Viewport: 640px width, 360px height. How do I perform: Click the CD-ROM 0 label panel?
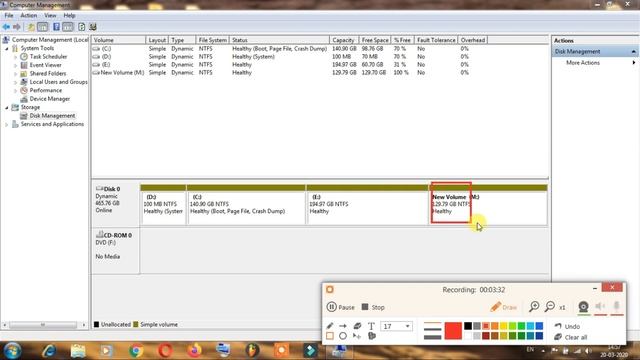click(116, 250)
